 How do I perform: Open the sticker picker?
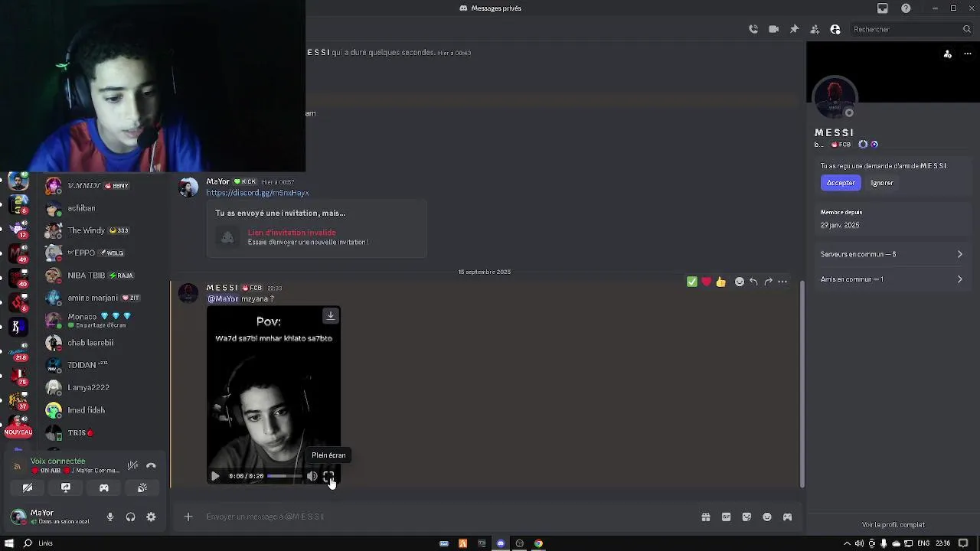coord(746,517)
